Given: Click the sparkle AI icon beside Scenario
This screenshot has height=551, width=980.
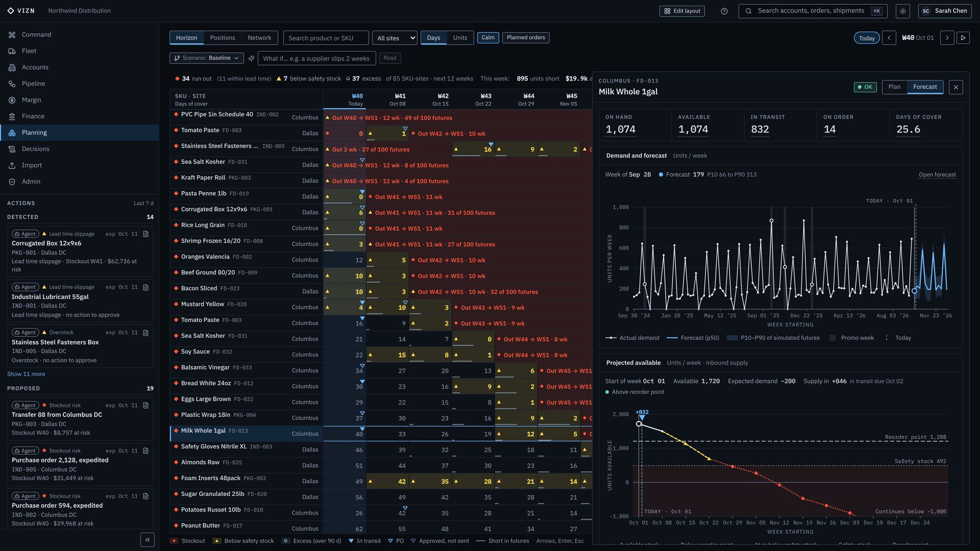Looking at the screenshot, I should point(251,58).
